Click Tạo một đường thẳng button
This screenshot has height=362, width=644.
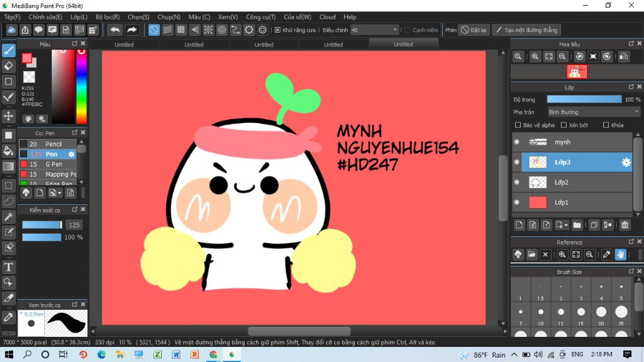click(x=527, y=30)
